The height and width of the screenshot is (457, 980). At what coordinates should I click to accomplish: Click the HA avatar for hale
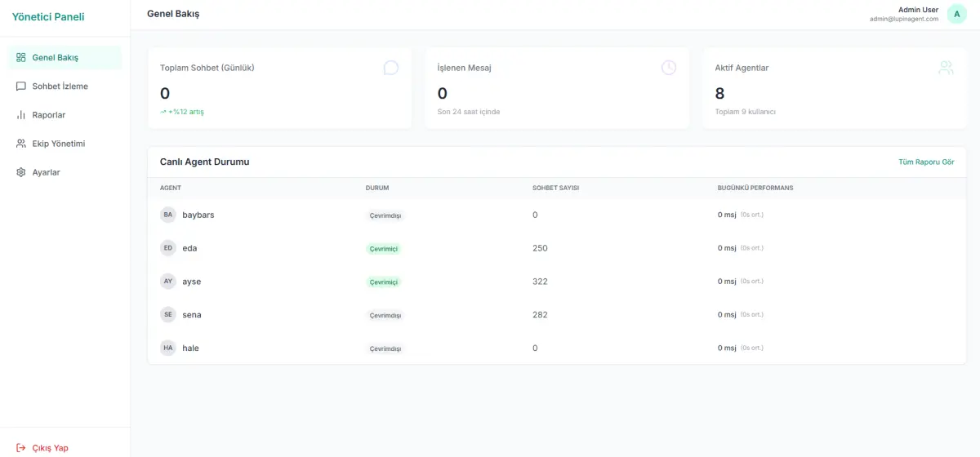168,348
